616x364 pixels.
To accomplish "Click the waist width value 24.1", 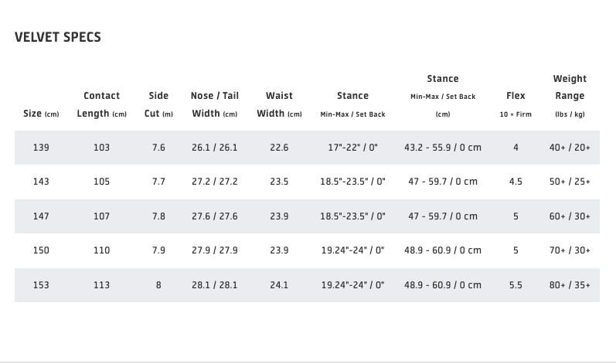I will point(279,285).
